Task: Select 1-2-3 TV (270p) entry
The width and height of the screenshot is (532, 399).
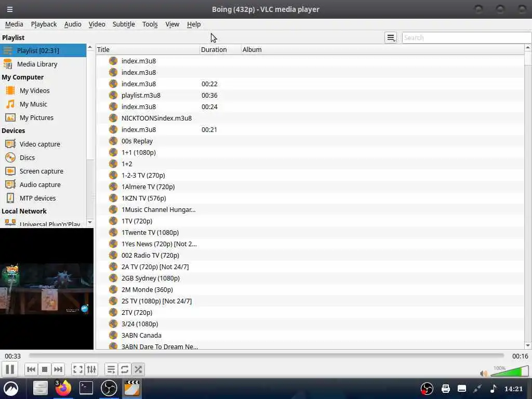Action: pyautogui.click(x=310, y=176)
